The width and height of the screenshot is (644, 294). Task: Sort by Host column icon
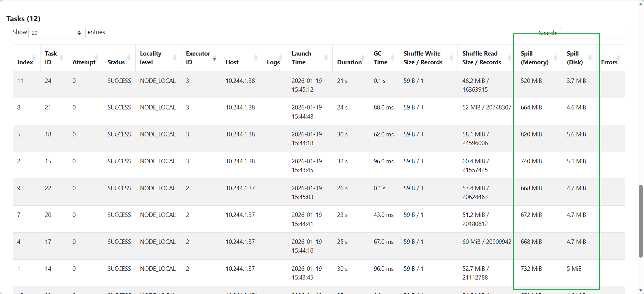click(256, 58)
